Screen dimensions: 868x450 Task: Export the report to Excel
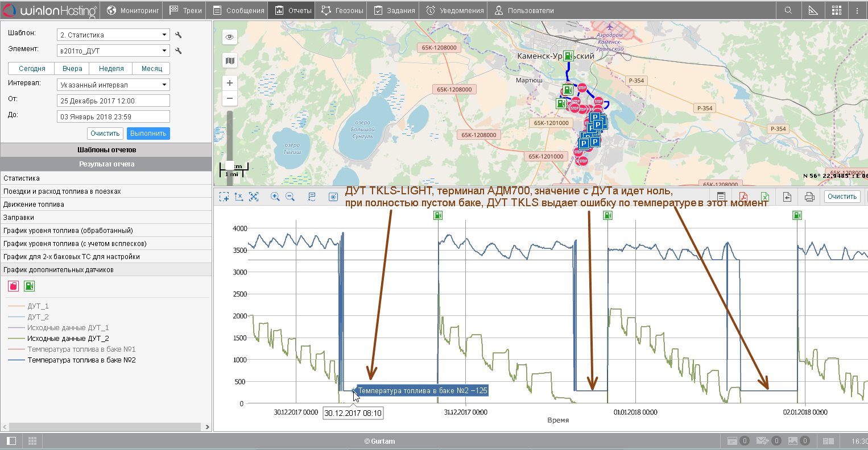click(x=765, y=197)
